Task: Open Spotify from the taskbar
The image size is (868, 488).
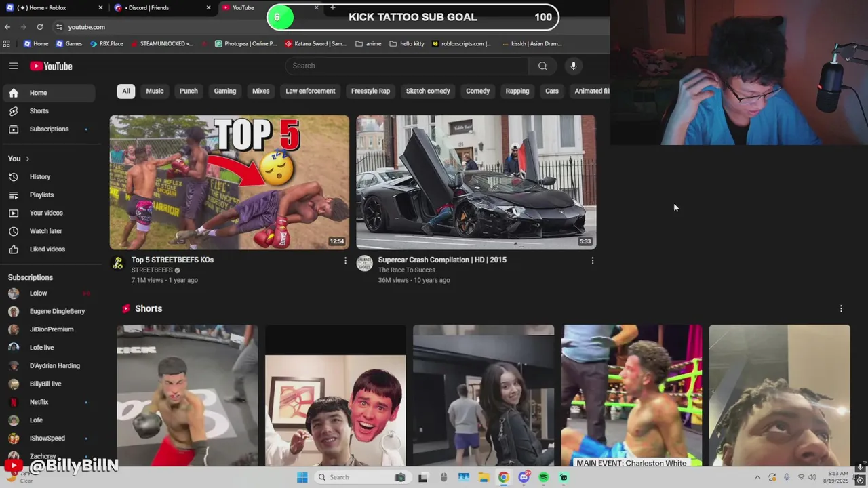Action: [x=543, y=477]
